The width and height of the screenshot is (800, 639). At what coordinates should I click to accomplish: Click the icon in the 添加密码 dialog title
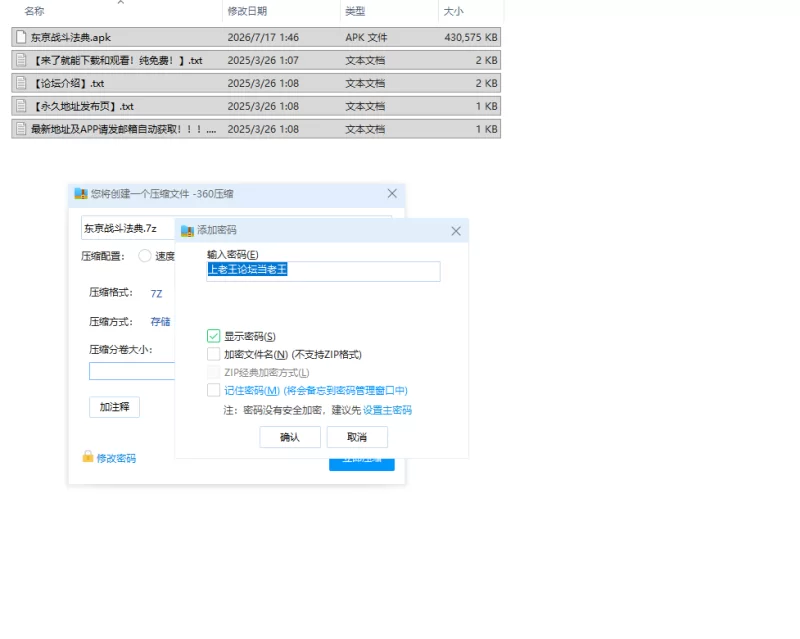187,230
